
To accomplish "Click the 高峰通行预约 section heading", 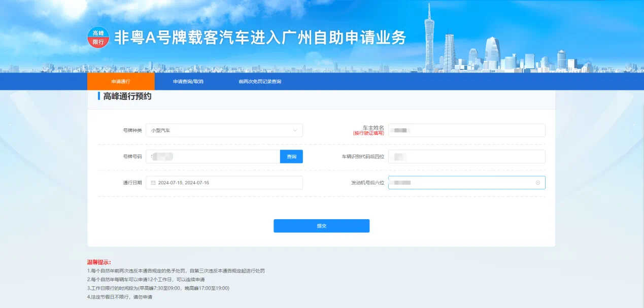I will [127, 96].
